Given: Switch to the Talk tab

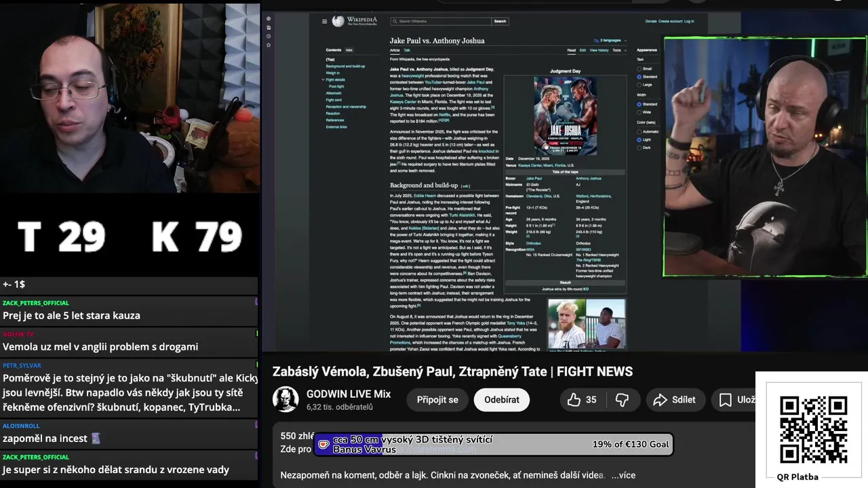Looking at the screenshot, I should (407, 50).
